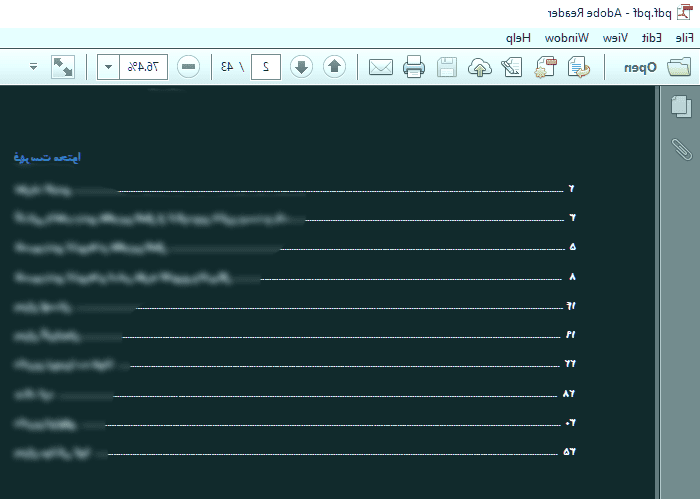
Task: Click the Open folder icon
Action: point(679,67)
